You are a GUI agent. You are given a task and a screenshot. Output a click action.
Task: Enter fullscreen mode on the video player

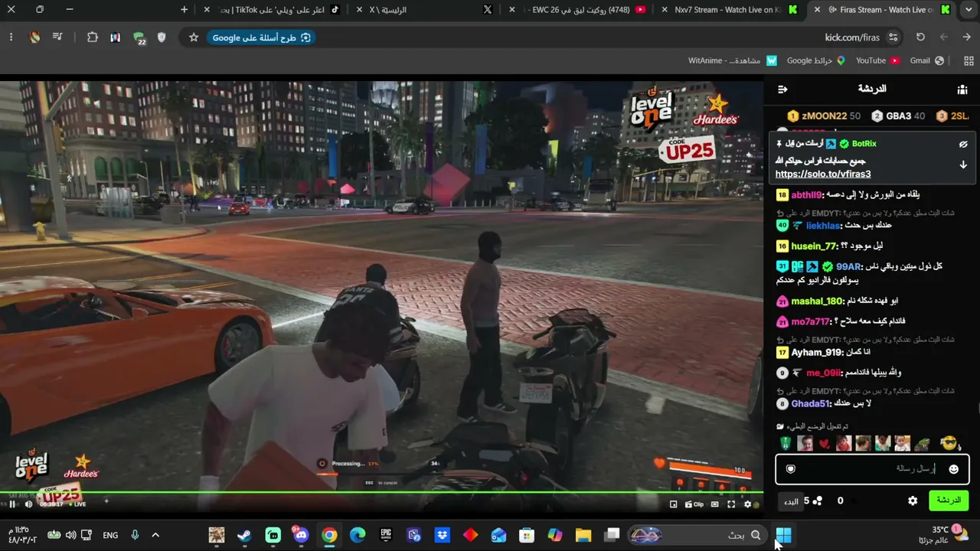point(731,504)
